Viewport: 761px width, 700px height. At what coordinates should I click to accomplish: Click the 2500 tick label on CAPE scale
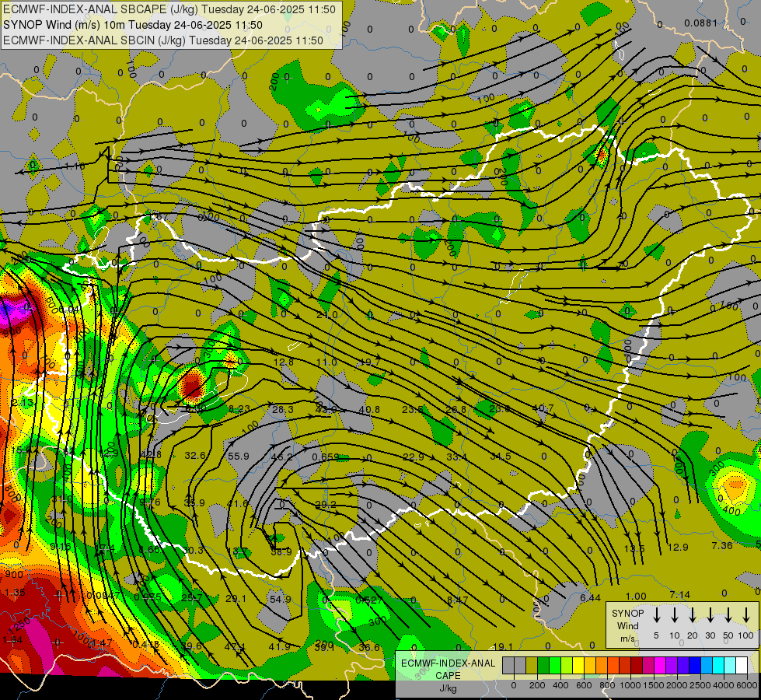click(x=700, y=685)
